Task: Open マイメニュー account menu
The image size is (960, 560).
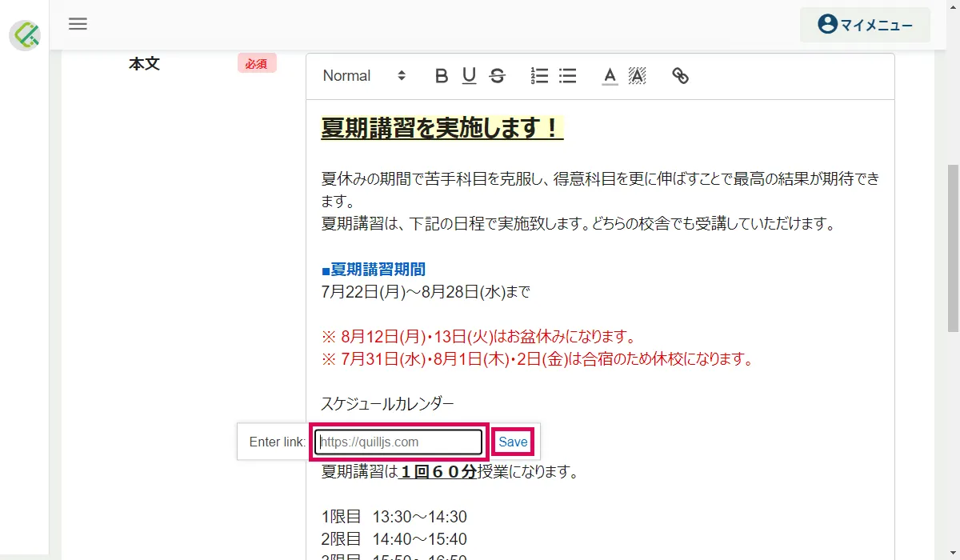Action: tap(865, 25)
